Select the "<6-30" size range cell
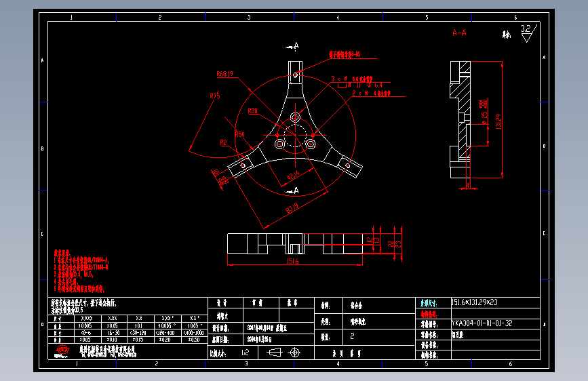588x381 pixels. coord(113,333)
